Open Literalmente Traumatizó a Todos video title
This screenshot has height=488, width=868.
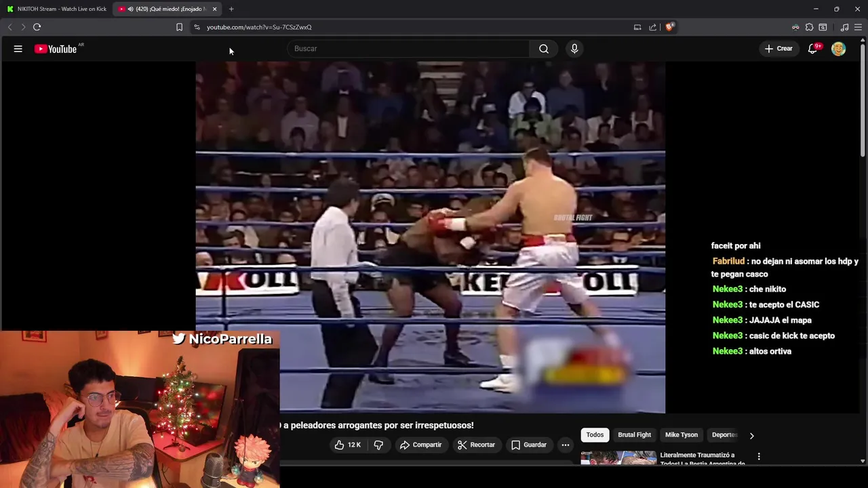[x=703, y=459]
